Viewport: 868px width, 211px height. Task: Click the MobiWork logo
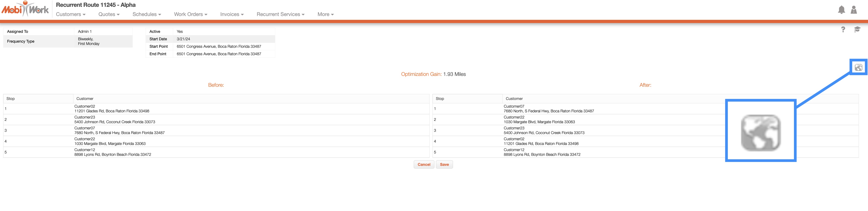[25, 9]
